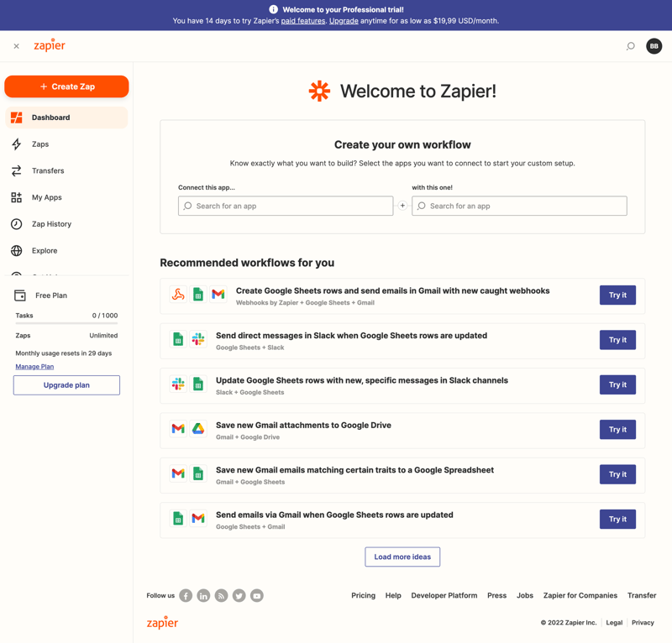This screenshot has width=672, height=643.
Task: Click the Create Zap button
Action: (66, 86)
